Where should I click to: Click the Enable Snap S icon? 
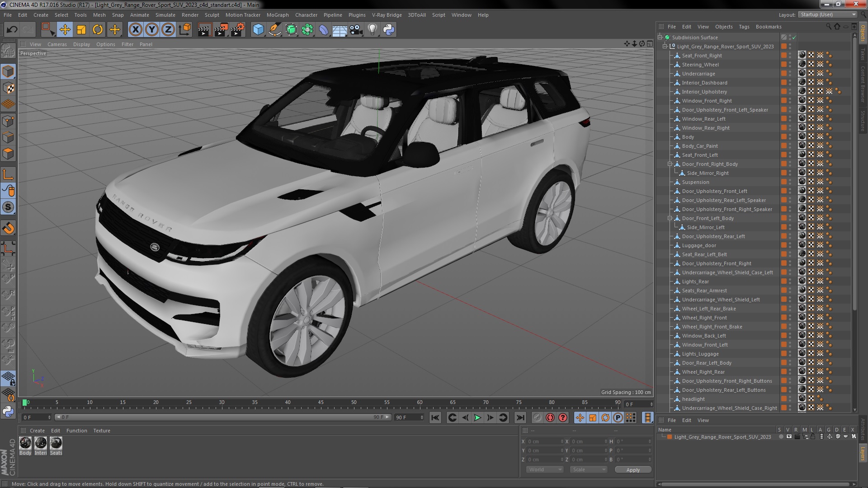click(8, 207)
